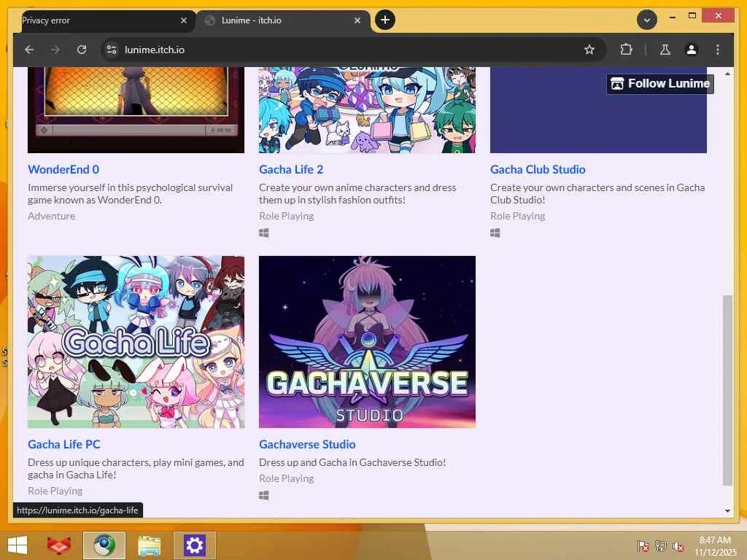
Task: Expand the tab search dropdown arrow
Action: 646,20
